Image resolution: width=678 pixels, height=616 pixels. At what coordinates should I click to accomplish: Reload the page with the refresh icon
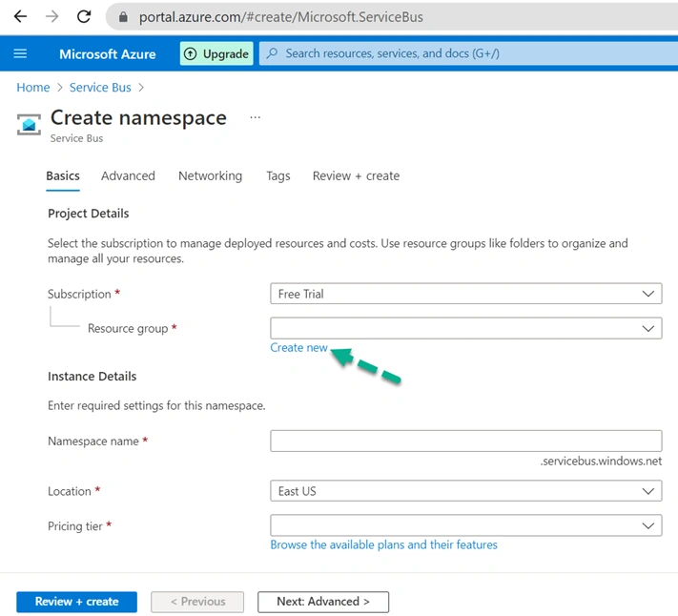[84, 16]
